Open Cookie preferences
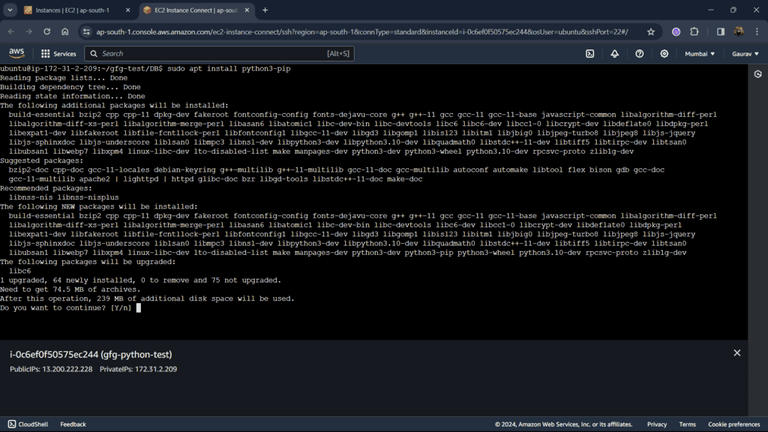 coord(734,424)
